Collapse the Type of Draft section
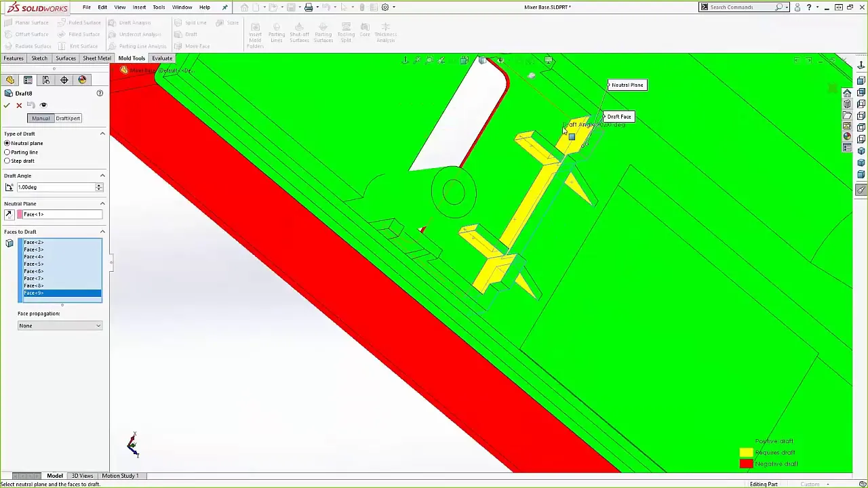The width and height of the screenshot is (868, 488). pyautogui.click(x=102, y=134)
